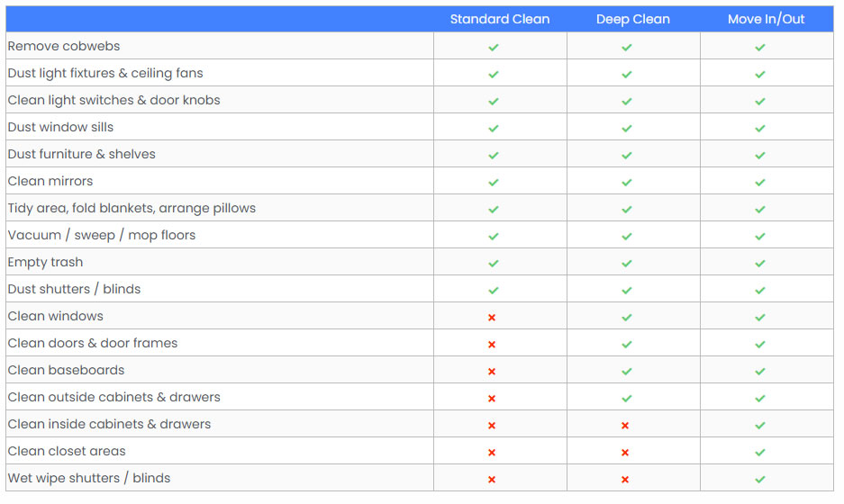Click Move In/Out checkmark for Clean doors row
The image size is (844, 504).
tap(759, 344)
